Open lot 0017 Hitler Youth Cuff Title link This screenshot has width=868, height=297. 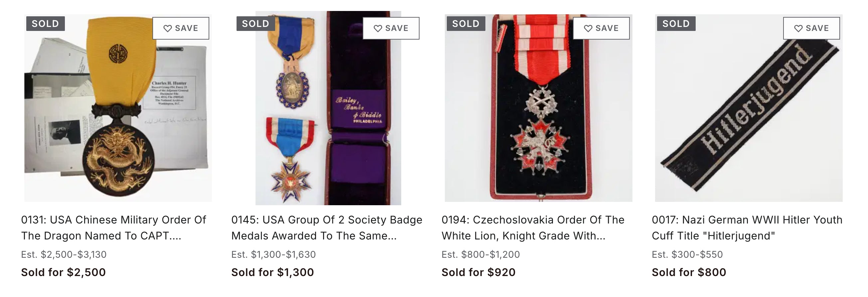pyautogui.click(x=747, y=227)
